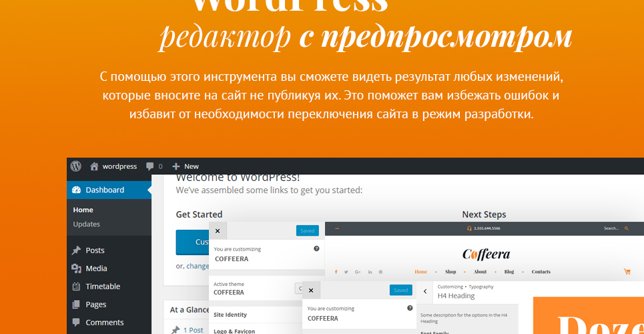Click Saved button left of H4 Heading
The height and width of the screenshot is (334, 644).
(400, 290)
